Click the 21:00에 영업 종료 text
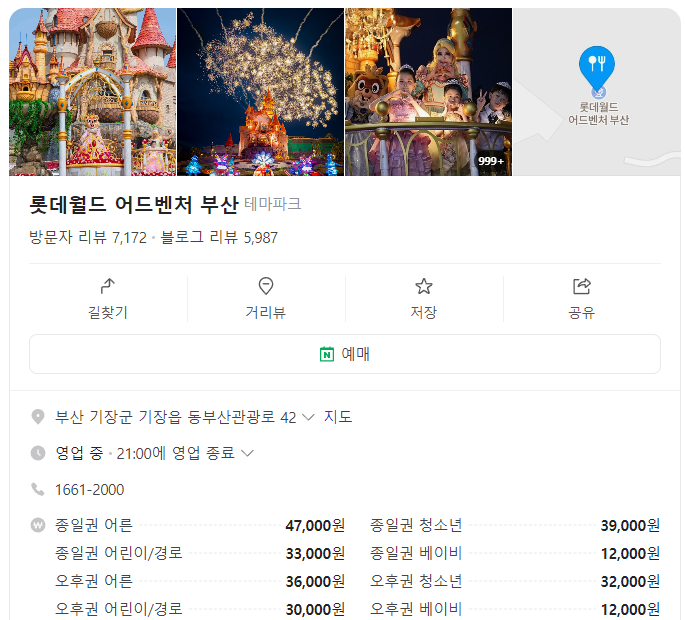 (x=176, y=453)
